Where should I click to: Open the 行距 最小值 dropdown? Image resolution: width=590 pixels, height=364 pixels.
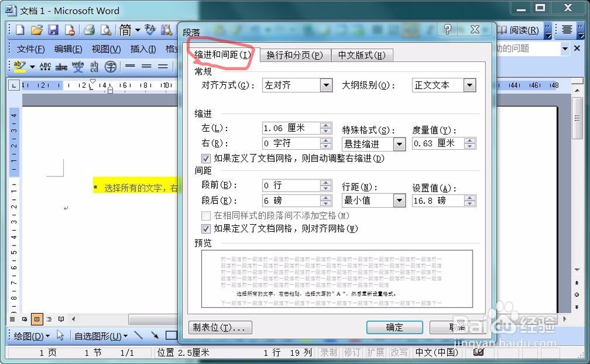(399, 200)
